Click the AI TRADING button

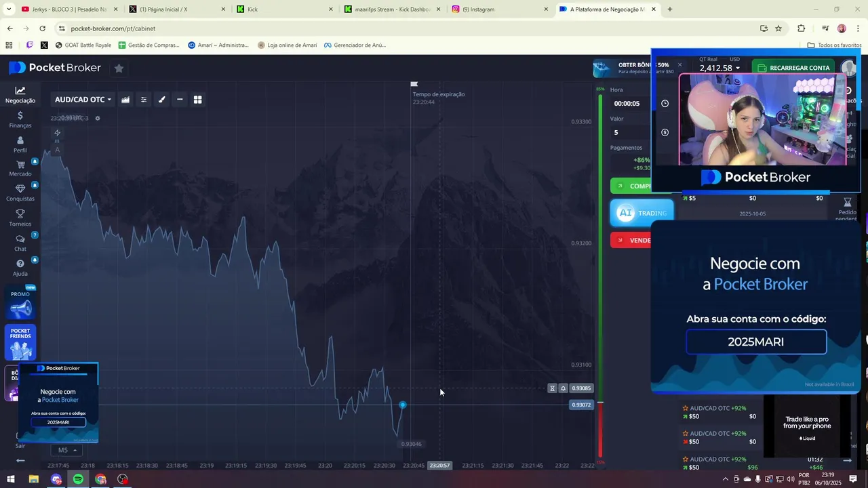point(642,213)
